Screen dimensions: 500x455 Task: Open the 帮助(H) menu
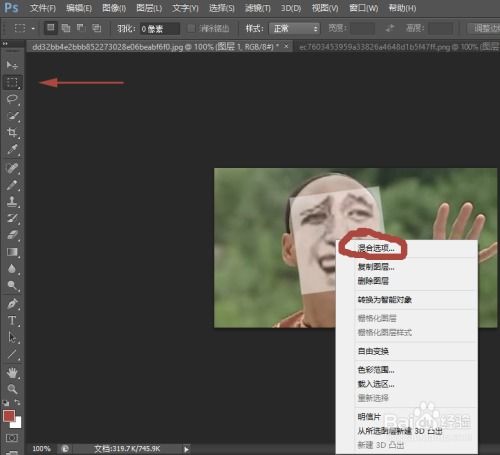[x=402, y=8]
